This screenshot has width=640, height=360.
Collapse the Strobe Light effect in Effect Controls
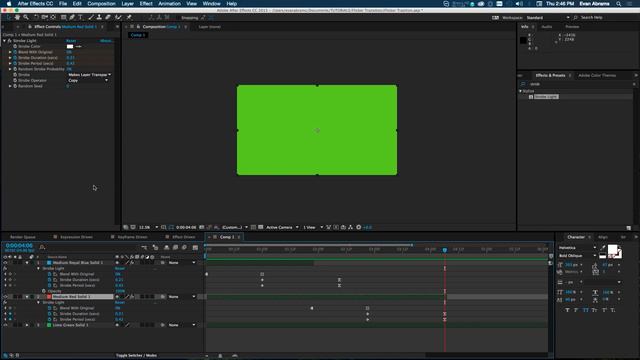5,41
